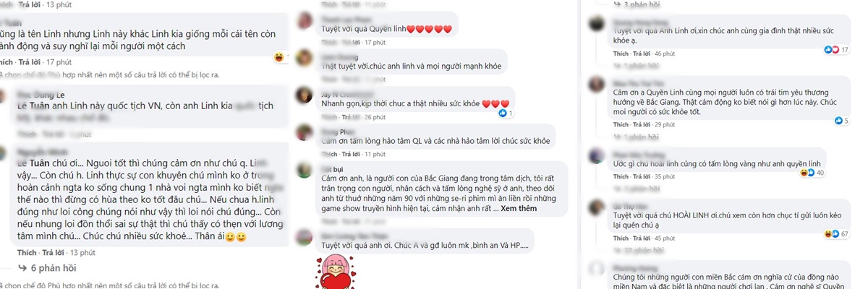Screen dimensions: 868x289
Task: Open reactions with count 17
Action: point(839,49)
